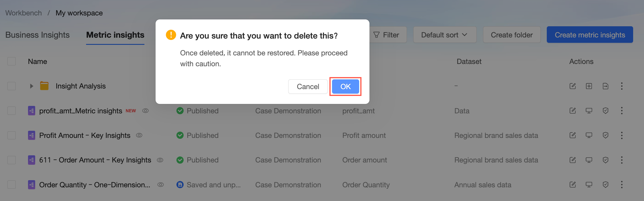This screenshot has height=201, width=644.
Task: Click the monitor icon for profit_amt_Metric insights
Action: click(x=589, y=110)
